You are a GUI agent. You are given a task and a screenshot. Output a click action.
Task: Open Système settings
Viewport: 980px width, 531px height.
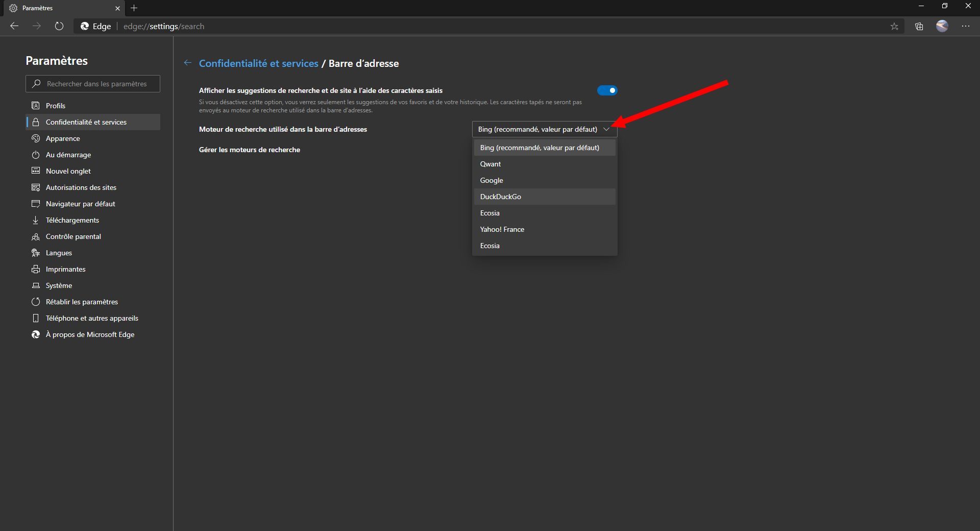point(93,285)
